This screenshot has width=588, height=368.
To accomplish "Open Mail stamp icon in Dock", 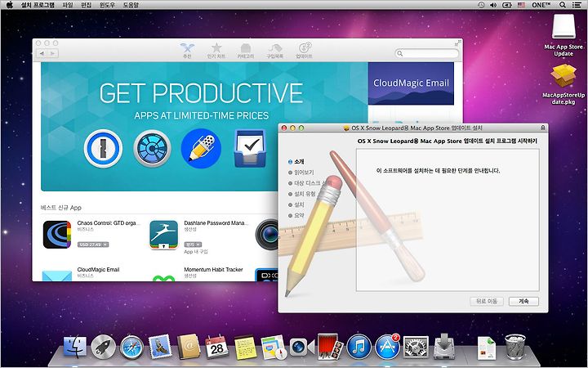I will [x=160, y=346].
